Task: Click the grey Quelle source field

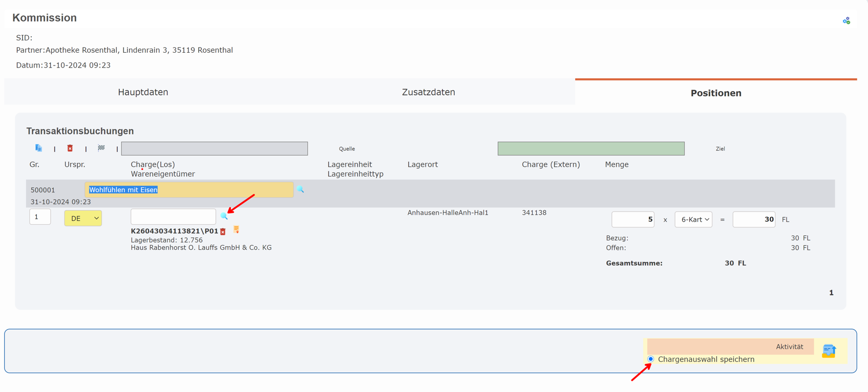Action: click(215, 148)
